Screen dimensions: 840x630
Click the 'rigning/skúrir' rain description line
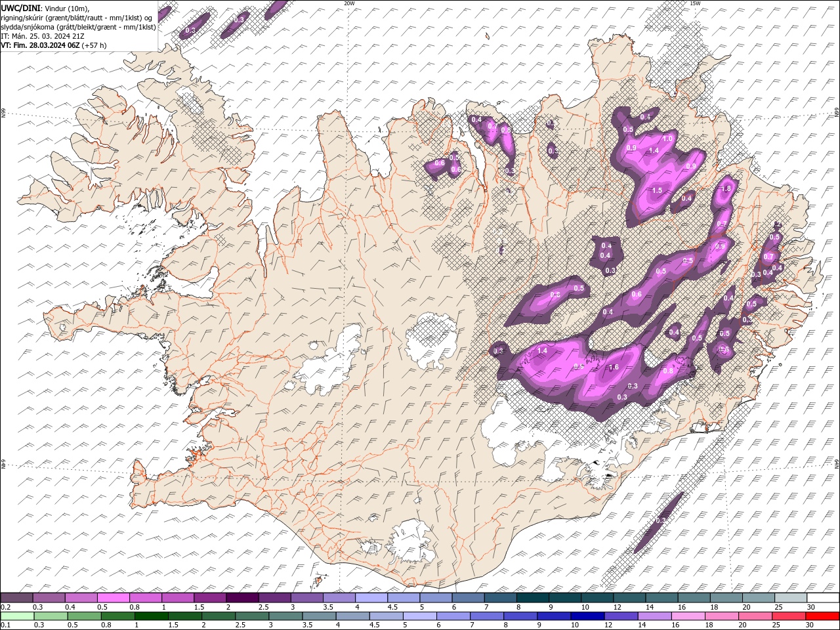pos(77,17)
